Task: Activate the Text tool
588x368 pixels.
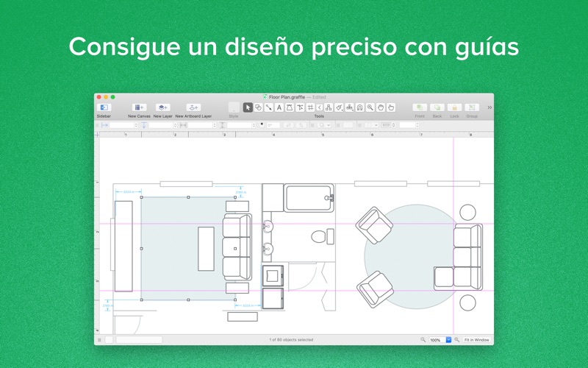Action: [279, 107]
